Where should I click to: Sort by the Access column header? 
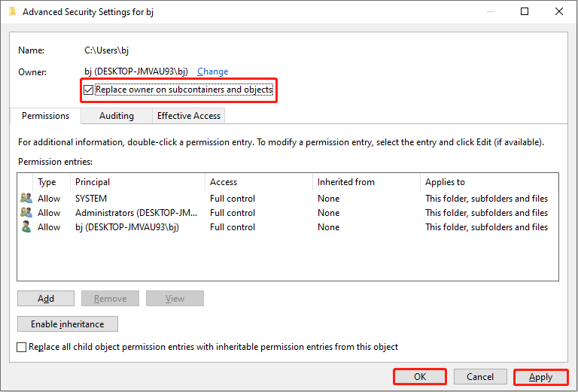click(258, 182)
